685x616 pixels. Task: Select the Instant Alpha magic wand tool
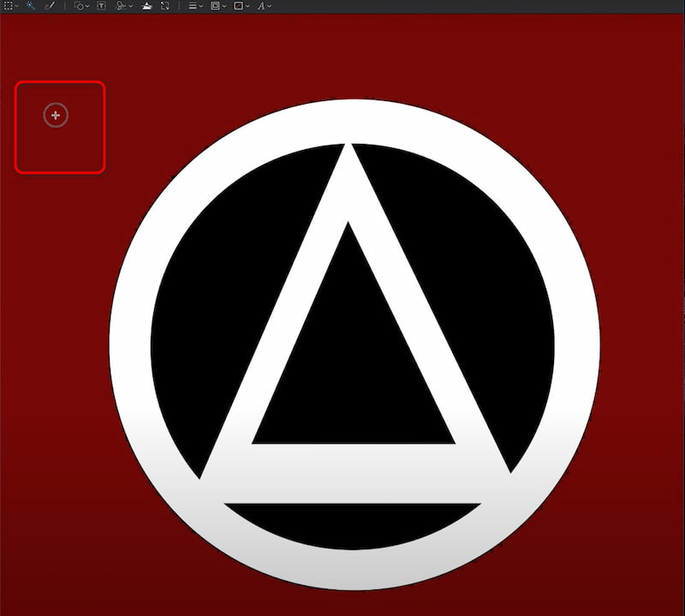pos(31,6)
